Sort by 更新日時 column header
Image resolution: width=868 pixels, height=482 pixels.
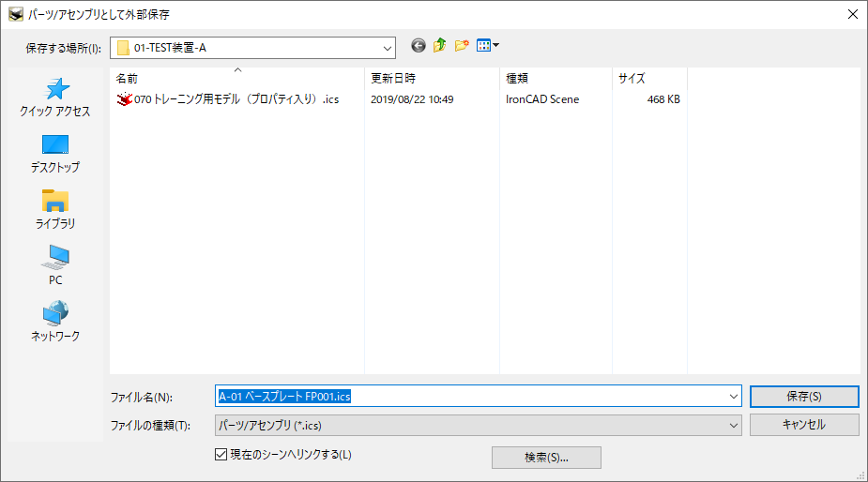[432, 78]
